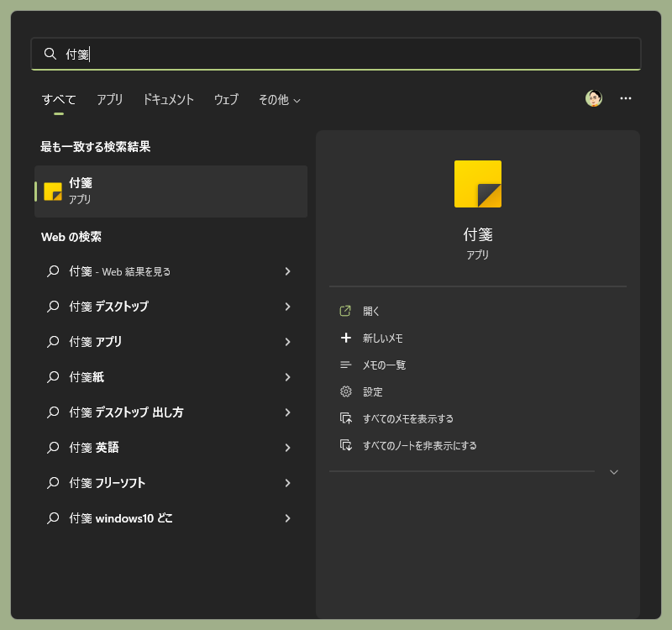Select 付箋 デスクトップ web suggestion
Image resolution: width=672 pixels, height=630 pixels.
click(171, 307)
